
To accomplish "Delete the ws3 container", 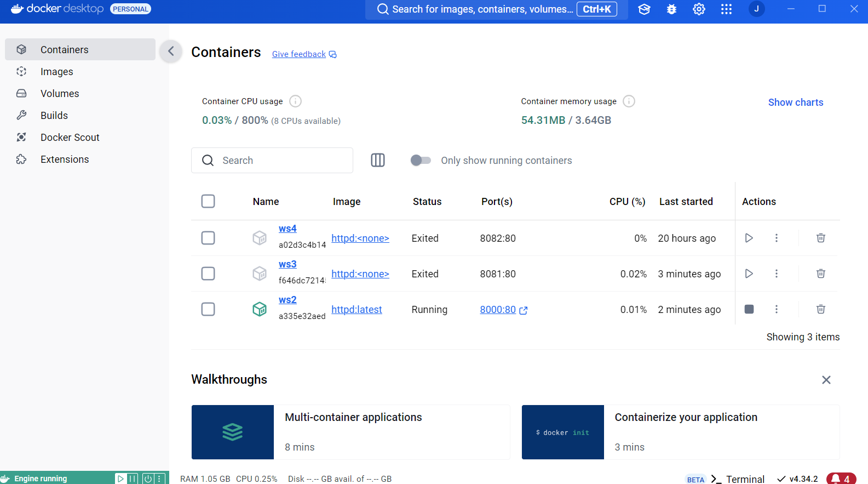I will 820,274.
